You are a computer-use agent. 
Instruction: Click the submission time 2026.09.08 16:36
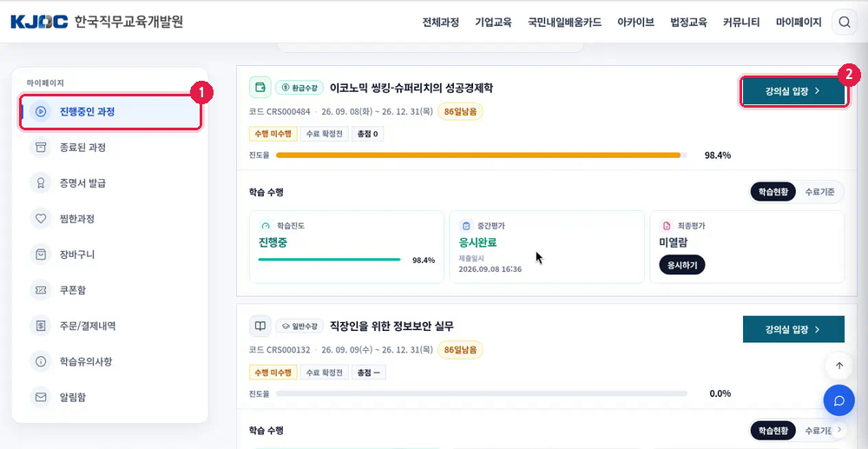490,269
